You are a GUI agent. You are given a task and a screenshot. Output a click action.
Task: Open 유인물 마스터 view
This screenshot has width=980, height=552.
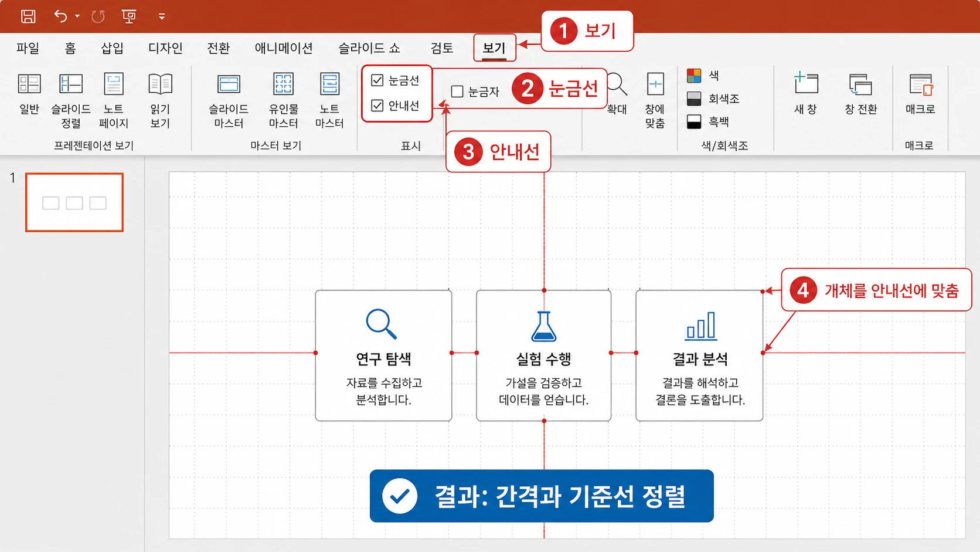pos(284,100)
